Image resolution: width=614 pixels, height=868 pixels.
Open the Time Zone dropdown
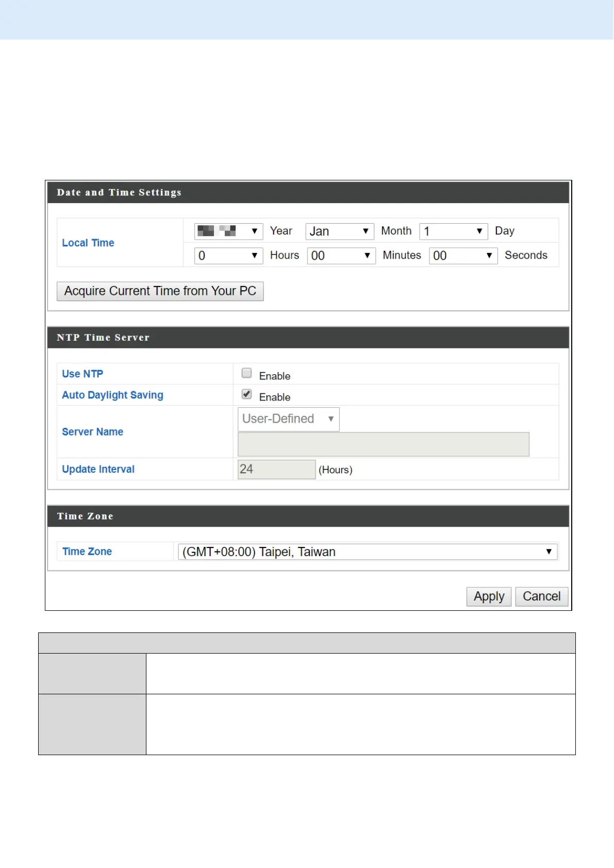coord(367,552)
